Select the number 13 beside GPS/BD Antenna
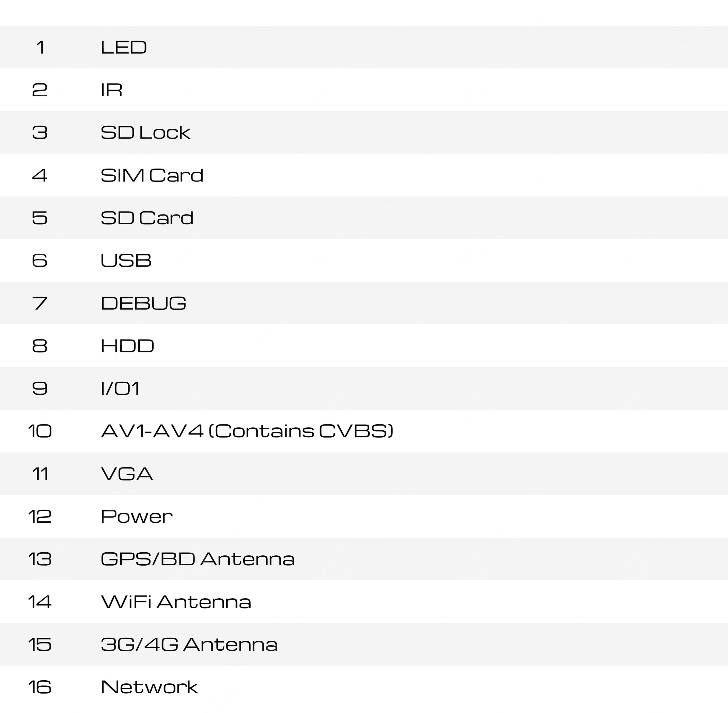The width and height of the screenshot is (728, 713). pos(40,559)
